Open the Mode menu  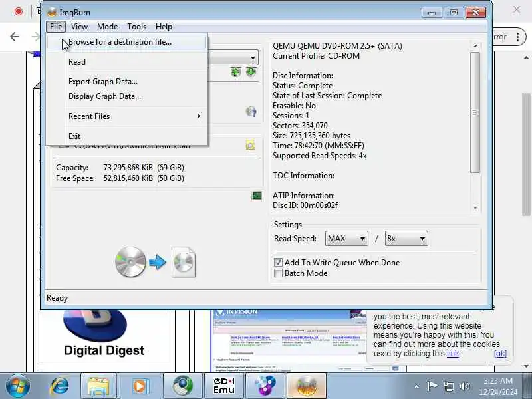[x=107, y=27]
